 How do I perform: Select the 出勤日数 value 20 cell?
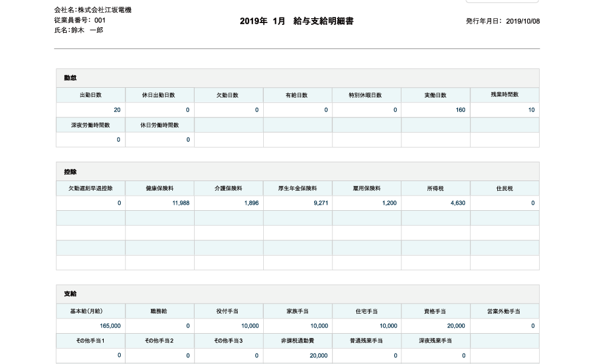pos(91,110)
